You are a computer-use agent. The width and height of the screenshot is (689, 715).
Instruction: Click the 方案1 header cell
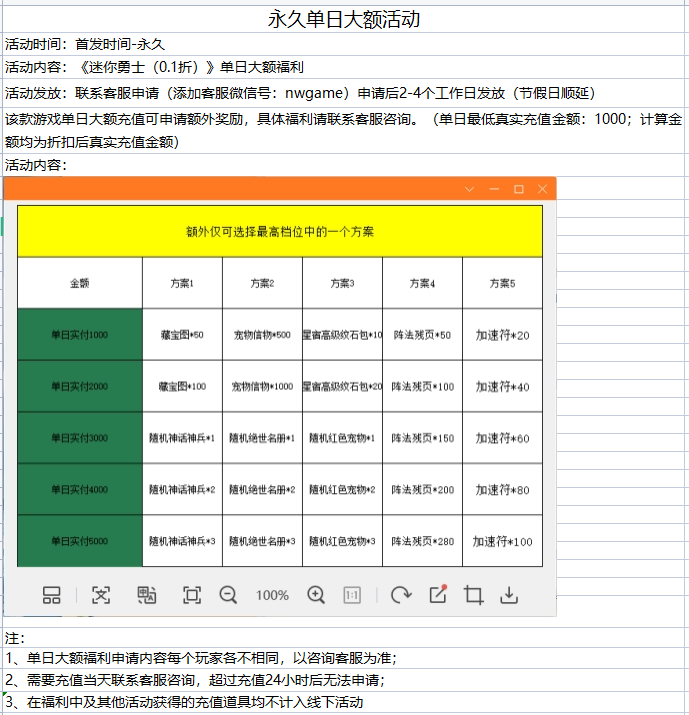tap(182, 283)
